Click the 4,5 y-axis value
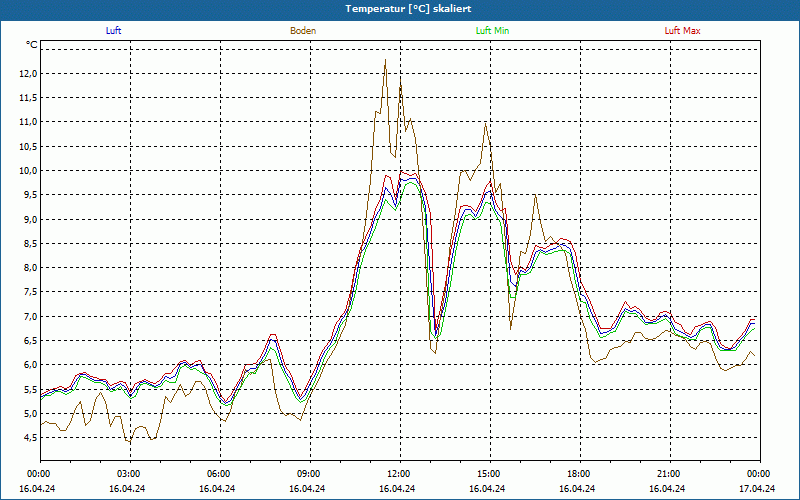The height and width of the screenshot is (500, 800). (31, 438)
